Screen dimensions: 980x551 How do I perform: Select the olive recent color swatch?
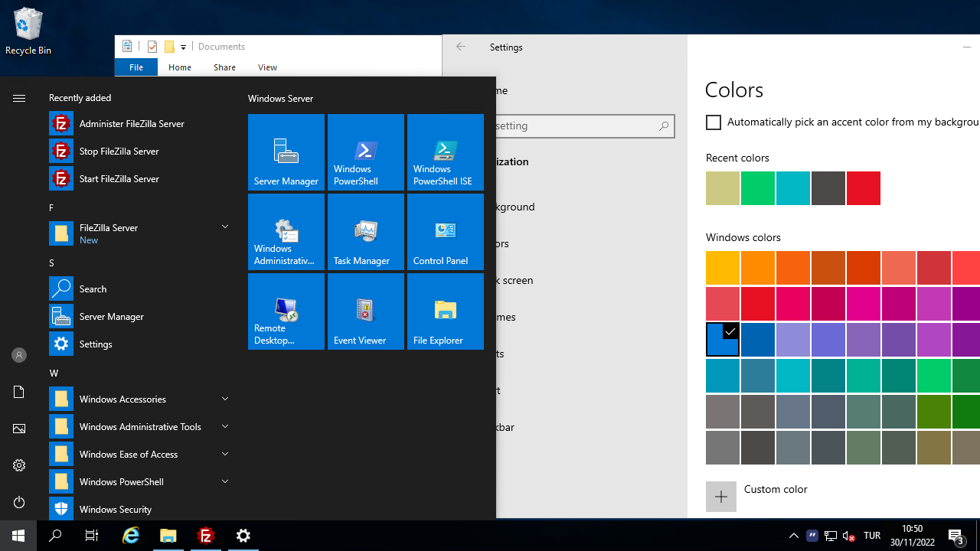[723, 188]
